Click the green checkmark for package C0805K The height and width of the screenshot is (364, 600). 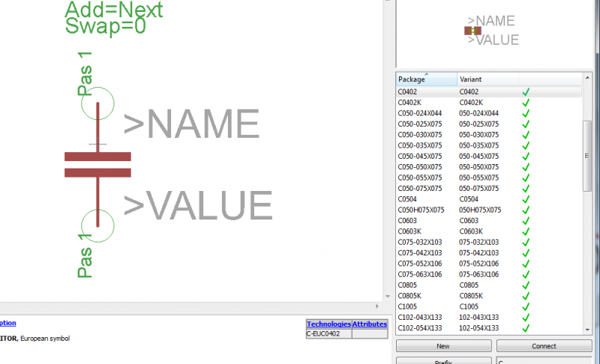[x=526, y=296]
